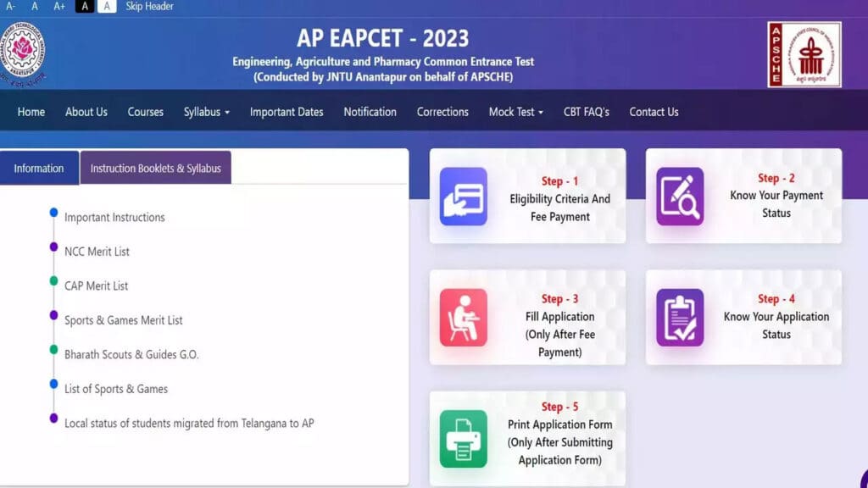Select the black high-contrast A theme swatch

click(x=84, y=6)
